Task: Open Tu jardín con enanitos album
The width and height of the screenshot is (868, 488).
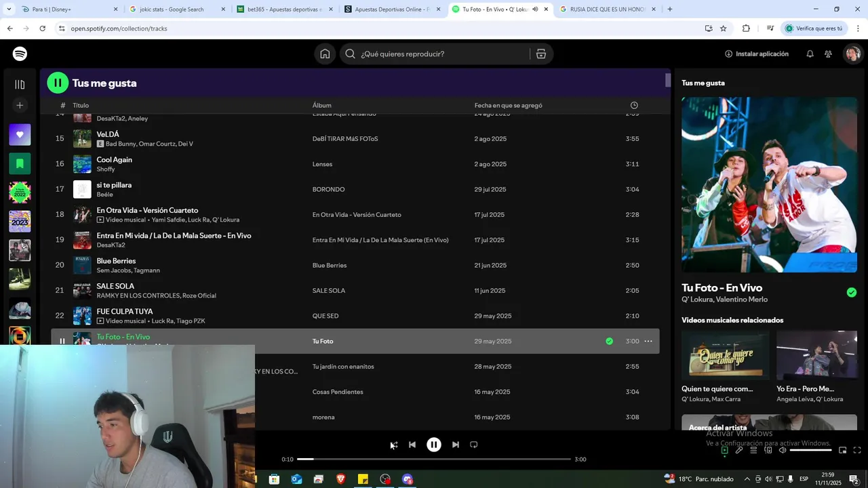Action: [x=343, y=367]
